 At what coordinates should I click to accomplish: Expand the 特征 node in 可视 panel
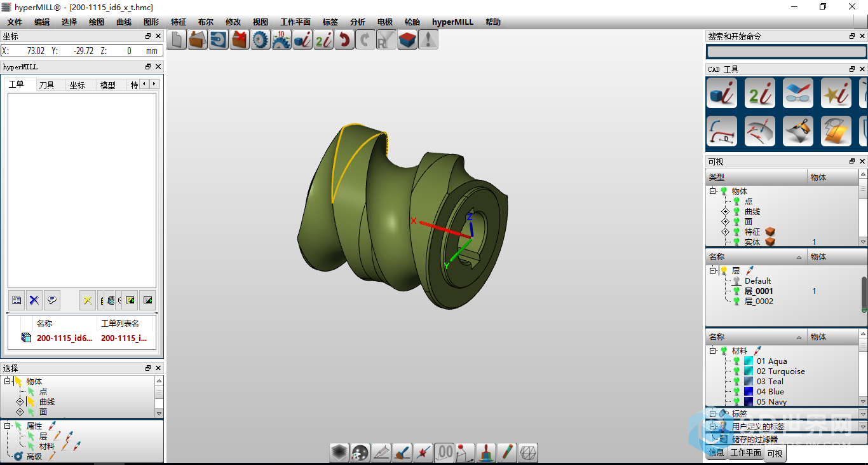click(x=725, y=232)
